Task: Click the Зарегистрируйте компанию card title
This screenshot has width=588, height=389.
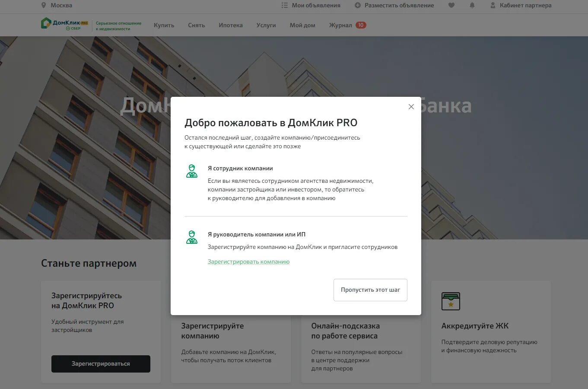Action: (213, 331)
